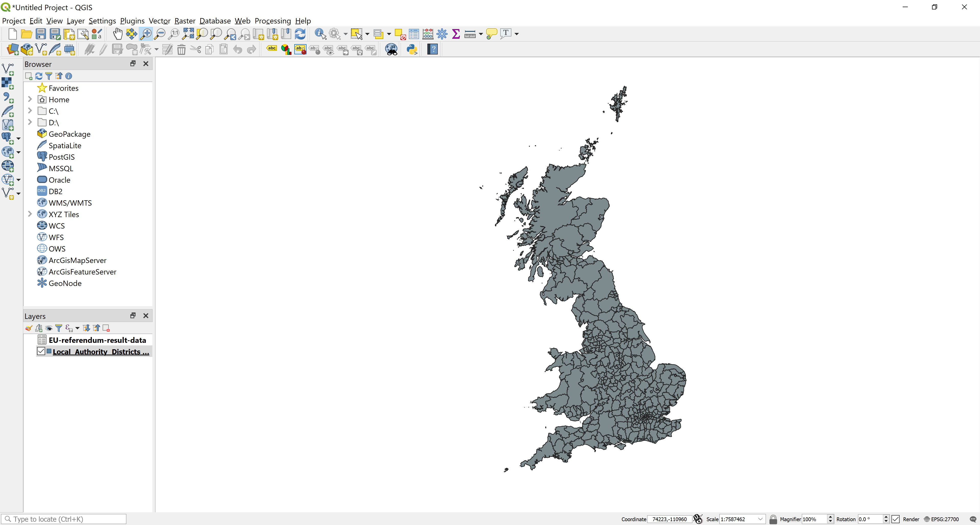Click the Identify Features tool

pyautogui.click(x=320, y=34)
